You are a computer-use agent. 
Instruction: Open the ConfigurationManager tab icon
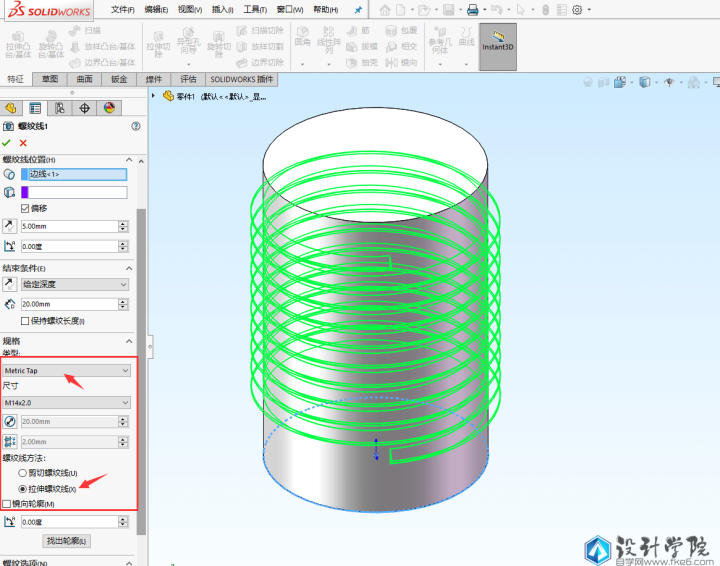(x=60, y=108)
